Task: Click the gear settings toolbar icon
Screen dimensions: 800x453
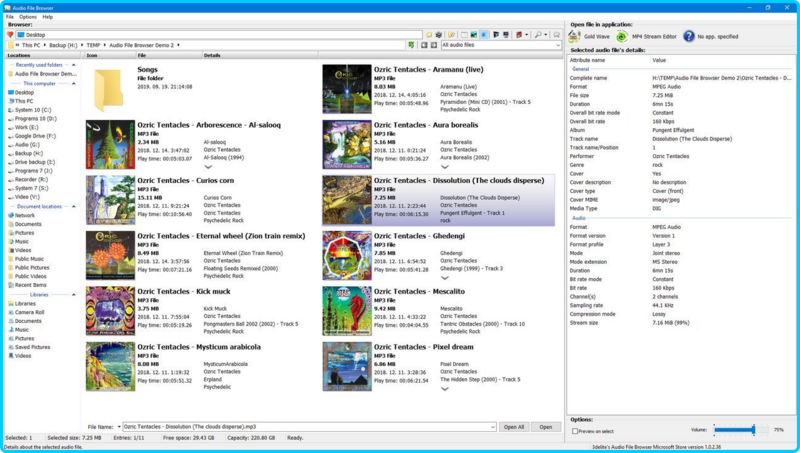Action: [439, 35]
